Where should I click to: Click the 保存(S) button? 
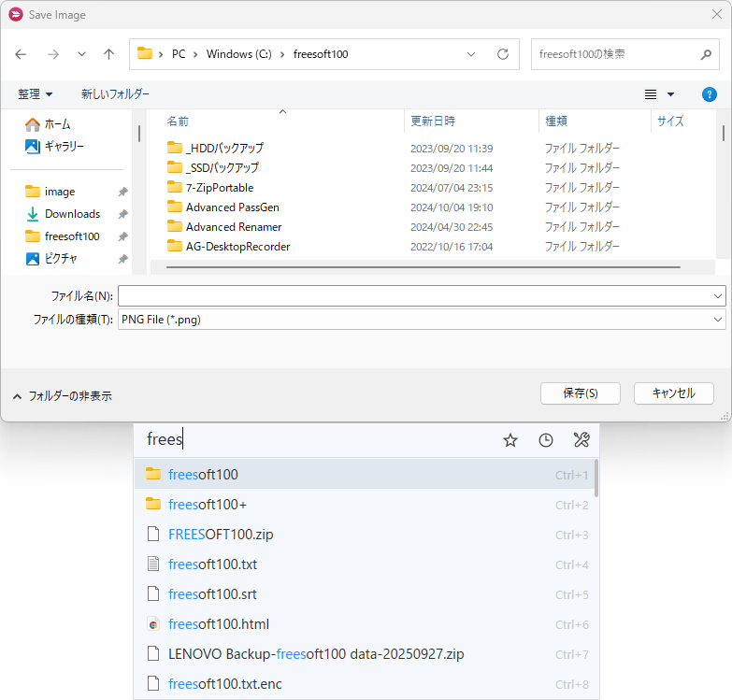[x=581, y=393]
